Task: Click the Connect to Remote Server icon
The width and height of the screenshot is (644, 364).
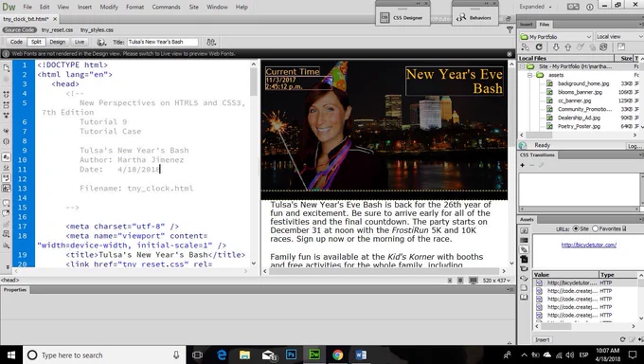Action: click(x=526, y=47)
